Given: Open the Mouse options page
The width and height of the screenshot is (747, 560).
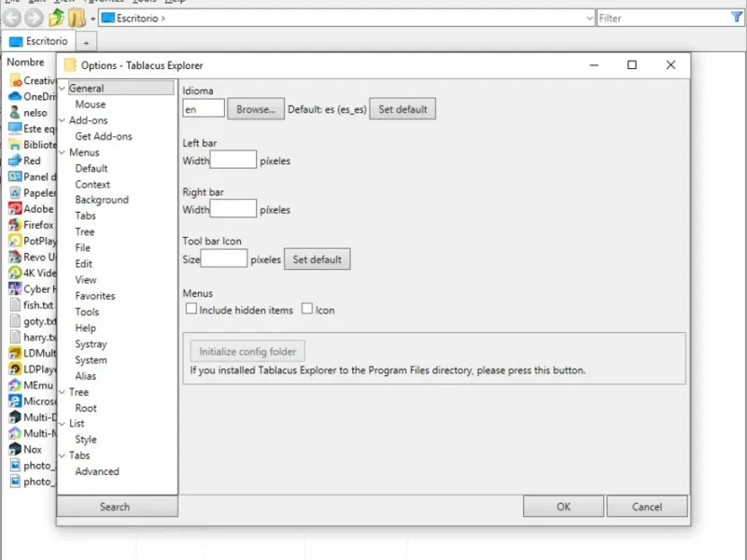Looking at the screenshot, I should click(90, 105).
